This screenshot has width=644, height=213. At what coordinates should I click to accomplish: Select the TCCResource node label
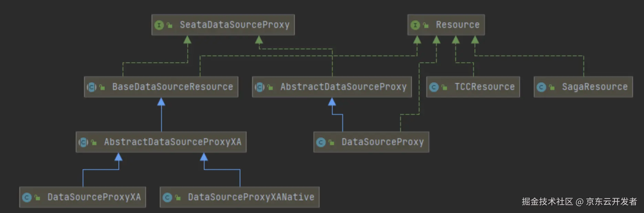point(485,87)
